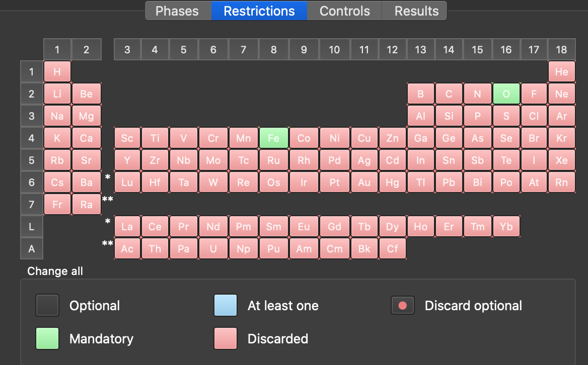Select group 1 column header

[57, 50]
